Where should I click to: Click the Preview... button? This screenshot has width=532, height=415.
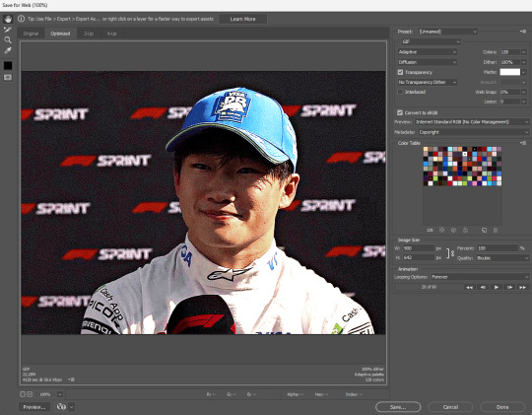tap(34, 407)
